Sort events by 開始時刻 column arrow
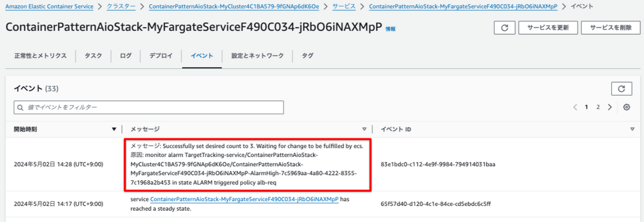 (x=114, y=129)
